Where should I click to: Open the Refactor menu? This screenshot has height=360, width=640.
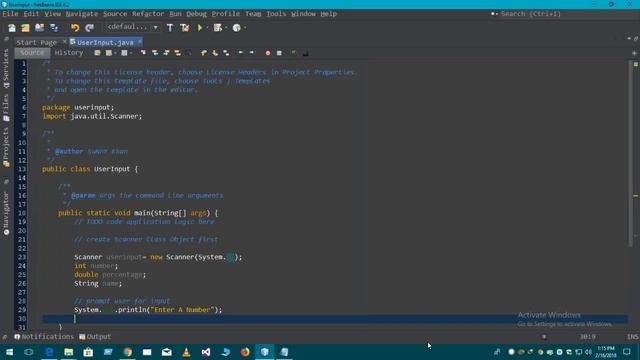click(148, 13)
